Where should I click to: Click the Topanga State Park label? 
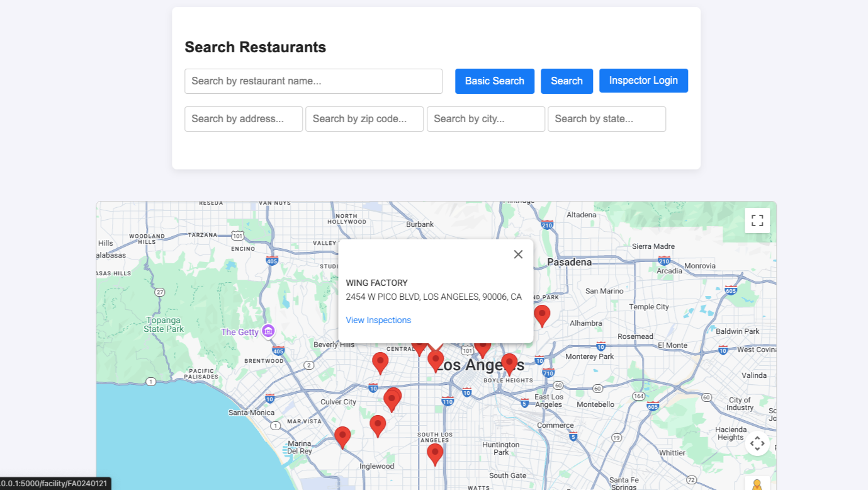click(164, 324)
